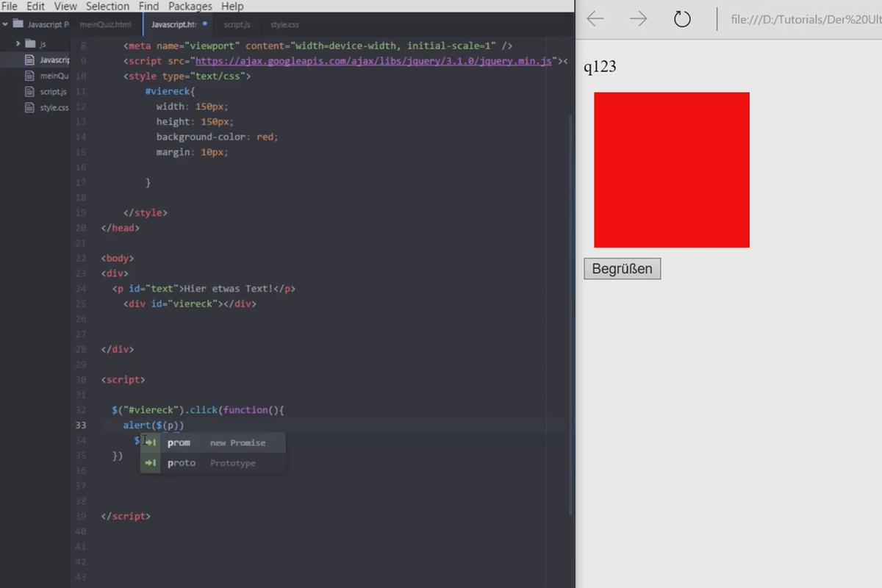Click the meta viewport code line
Viewport: 882px width, 588px height.
(x=318, y=46)
